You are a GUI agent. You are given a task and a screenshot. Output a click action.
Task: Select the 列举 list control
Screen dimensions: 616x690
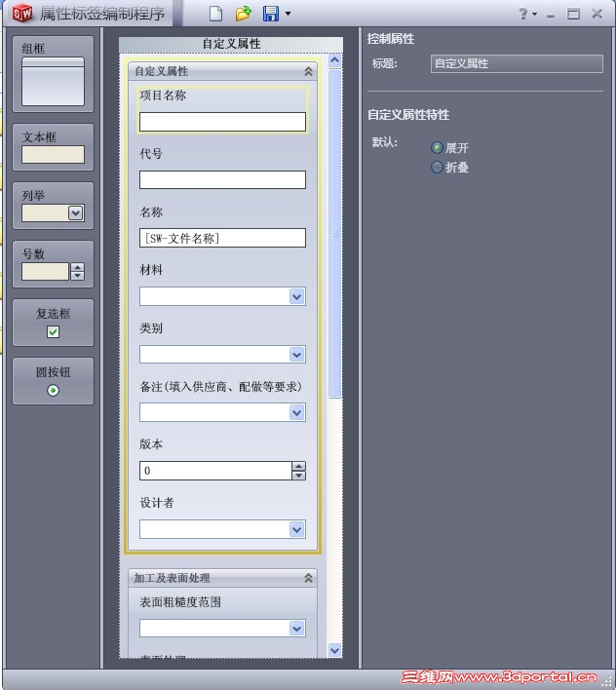(x=53, y=206)
